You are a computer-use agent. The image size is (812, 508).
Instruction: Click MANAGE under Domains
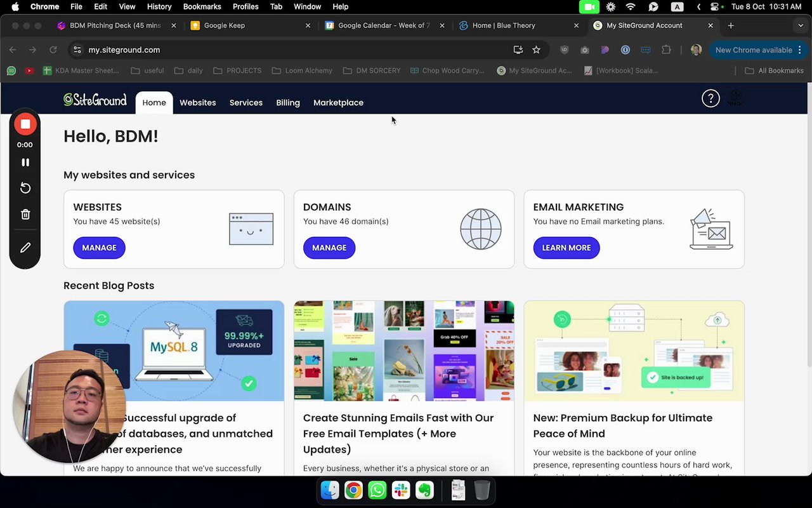tap(329, 248)
